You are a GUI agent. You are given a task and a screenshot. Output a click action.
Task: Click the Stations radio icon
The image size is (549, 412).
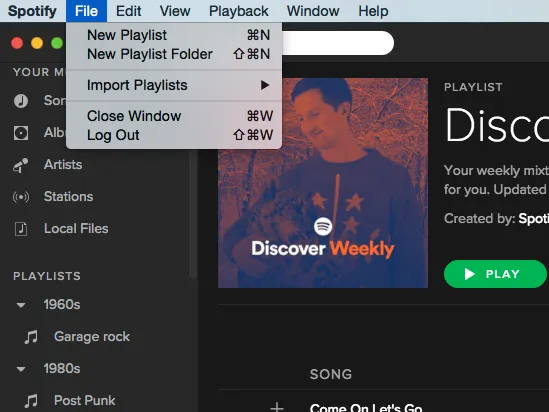[21, 197]
